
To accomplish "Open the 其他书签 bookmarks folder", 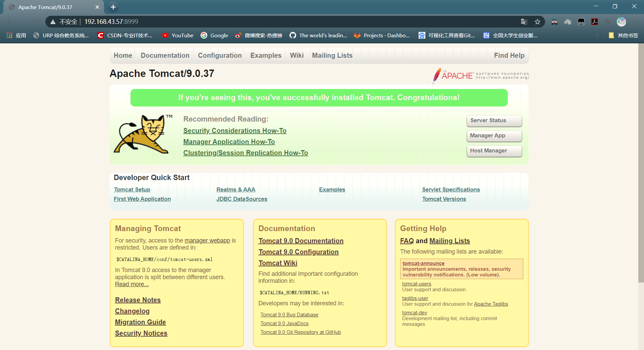I will coord(623,35).
